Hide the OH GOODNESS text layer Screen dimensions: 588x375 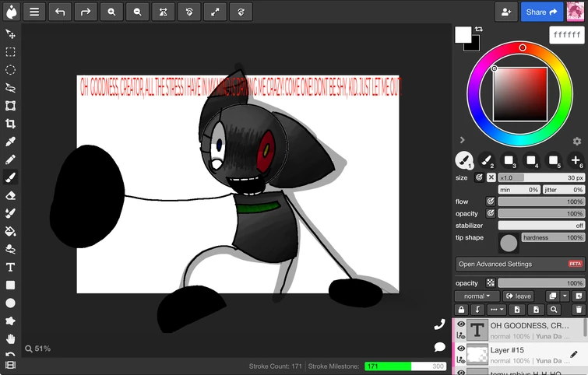(x=461, y=324)
